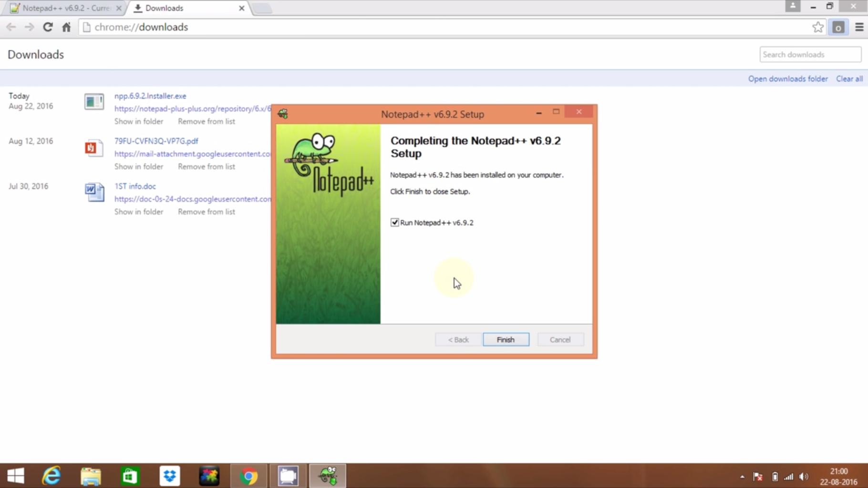Viewport: 868px width, 488px height.
Task: Click the PDF file icon for 79FU-CVFN3Q-VP7G.pdf
Action: (x=94, y=148)
